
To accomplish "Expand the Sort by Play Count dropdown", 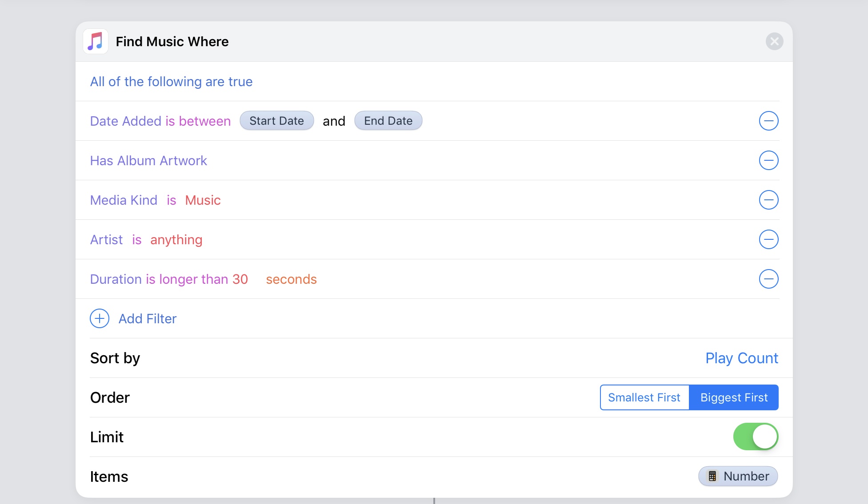I will point(741,357).
